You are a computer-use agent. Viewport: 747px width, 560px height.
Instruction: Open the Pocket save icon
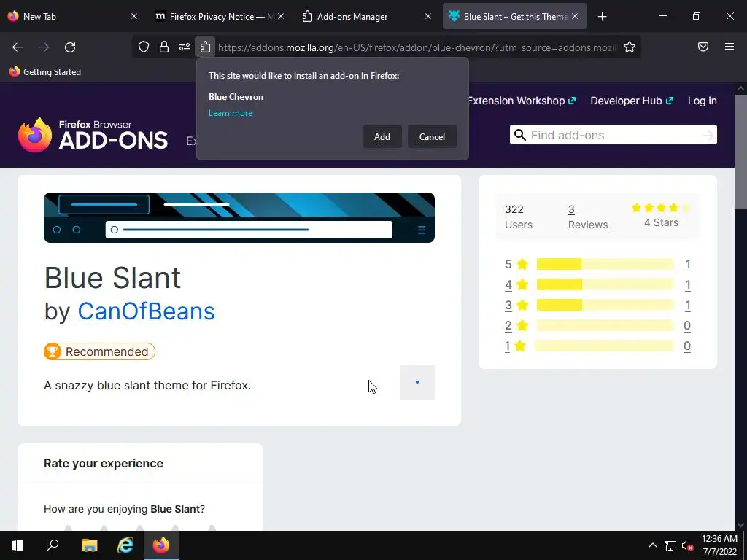703,47
